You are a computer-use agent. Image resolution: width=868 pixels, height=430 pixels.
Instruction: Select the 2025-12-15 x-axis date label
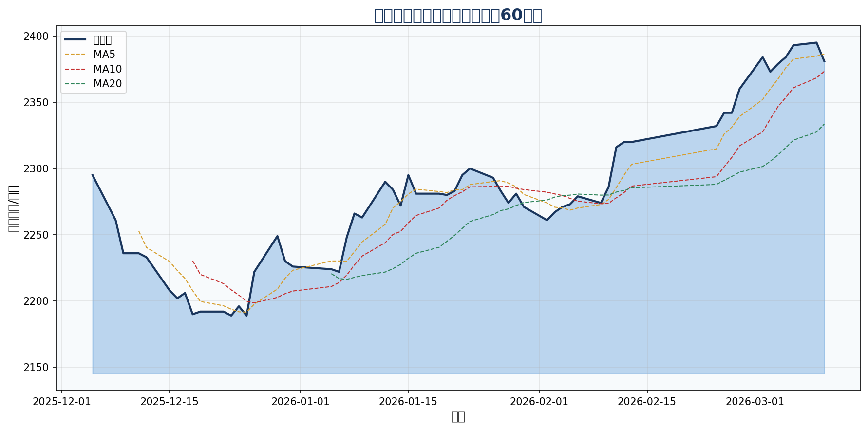[169, 402]
